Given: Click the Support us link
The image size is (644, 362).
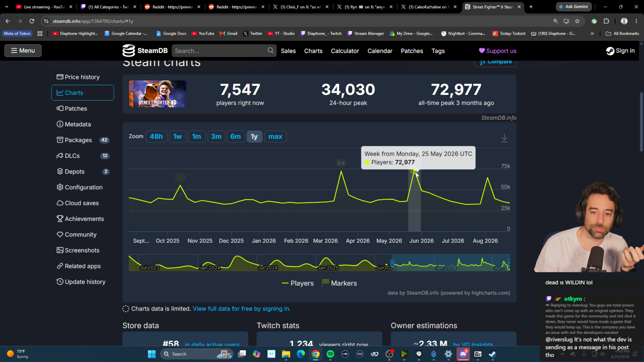Looking at the screenshot, I should pos(498,51).
